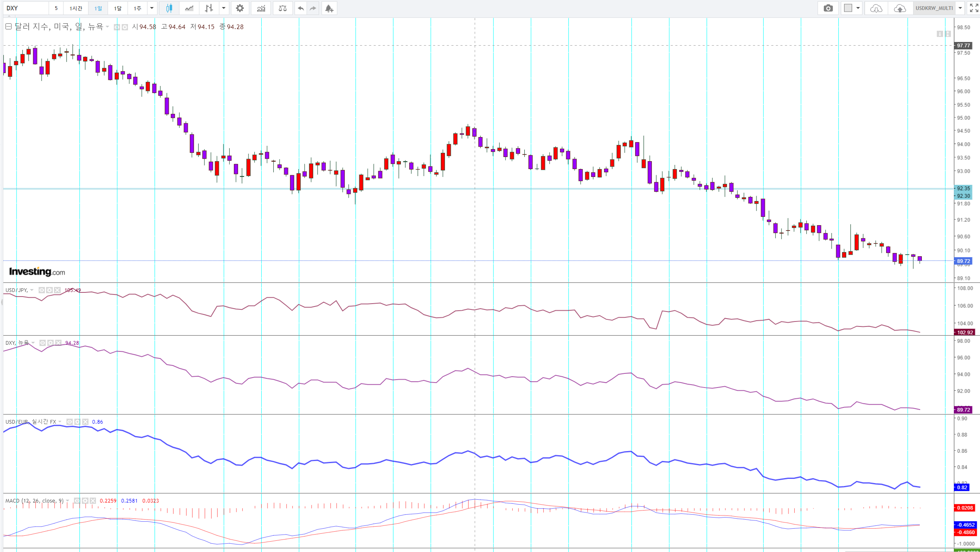Click the cloud upload save icon
This screenshot has height=552, width=980.
(899, 8)
